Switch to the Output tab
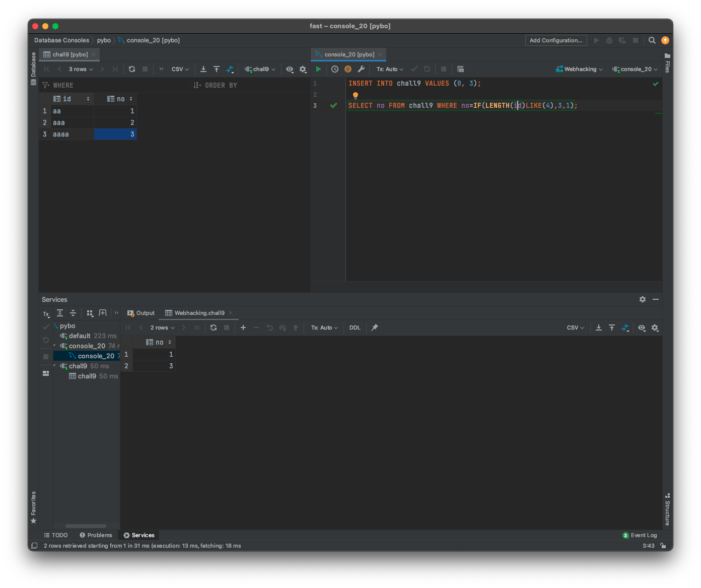 point(141,313)
